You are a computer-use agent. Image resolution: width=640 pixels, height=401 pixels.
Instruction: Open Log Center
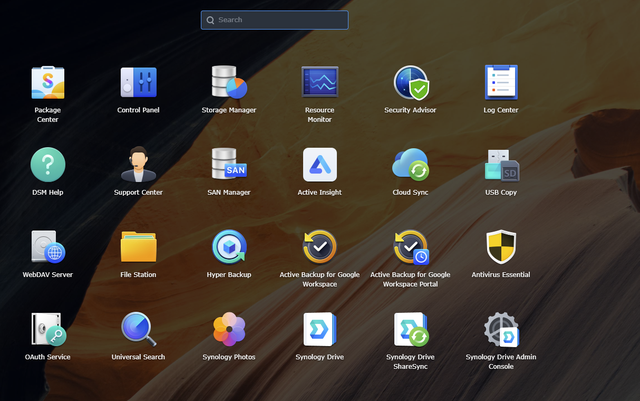click(500, 83)
